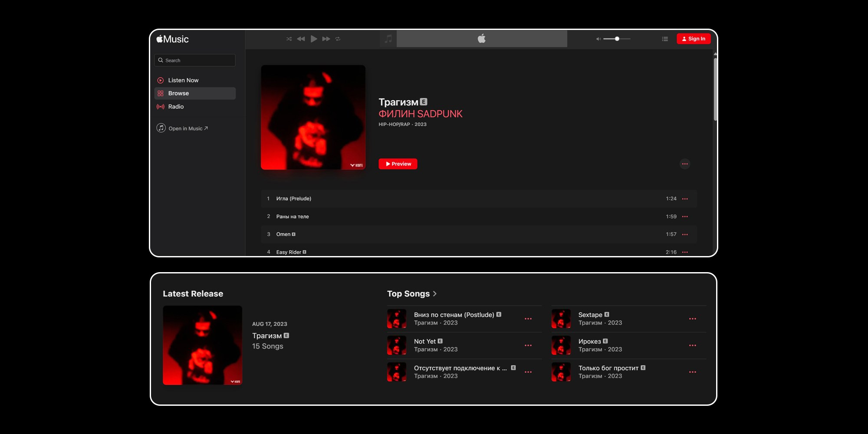Show more options for Sextape song
The width and height of the screenshot is (868, 434).
692,319
